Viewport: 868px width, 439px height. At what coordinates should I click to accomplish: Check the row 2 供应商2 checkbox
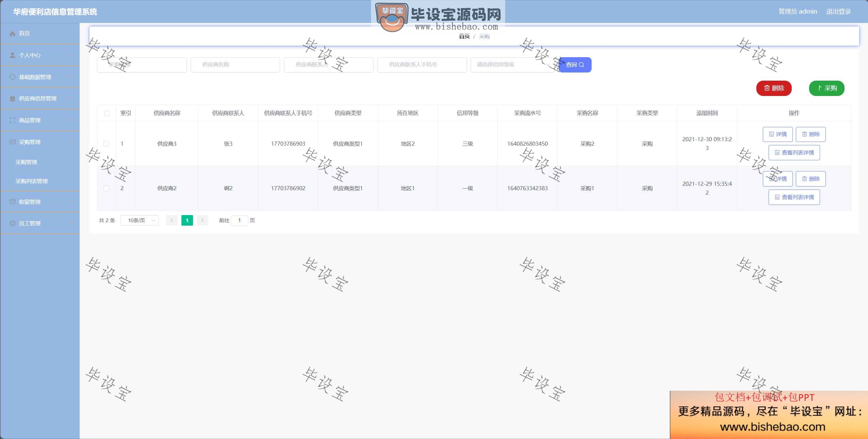[x=106, y=189]
